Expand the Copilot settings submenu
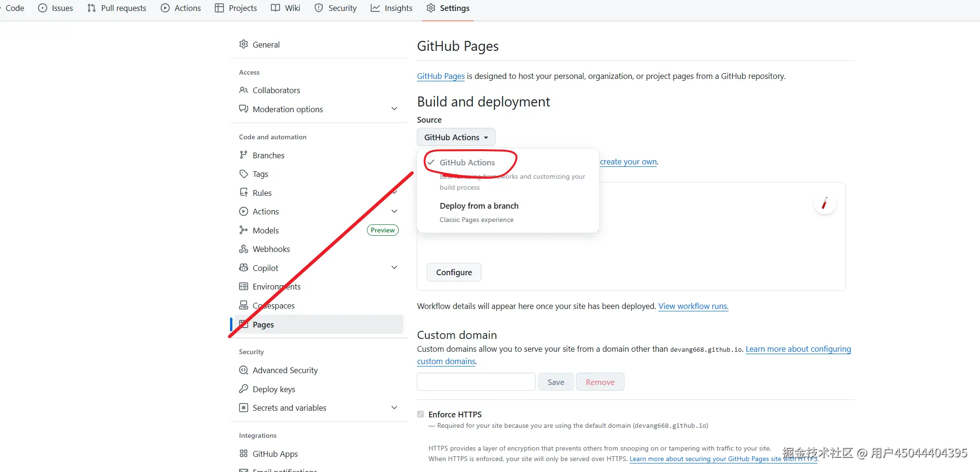Image resolution: width=980 pixels, height=472 pixels. coord(394,268)
